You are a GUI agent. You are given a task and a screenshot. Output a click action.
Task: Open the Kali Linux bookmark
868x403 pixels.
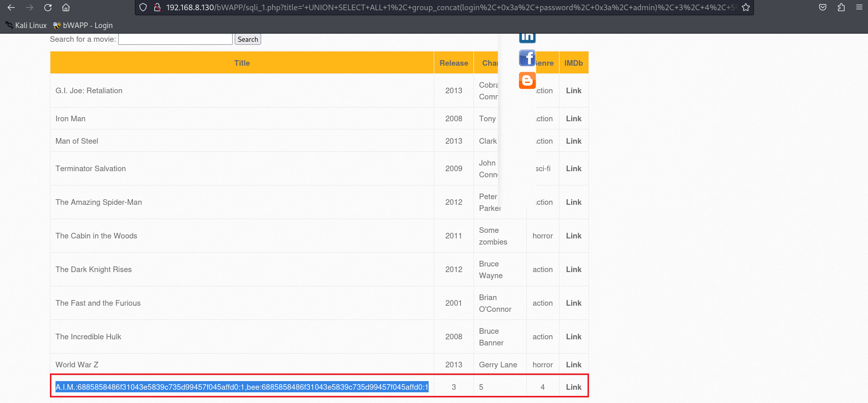click(x=26, y=25)
